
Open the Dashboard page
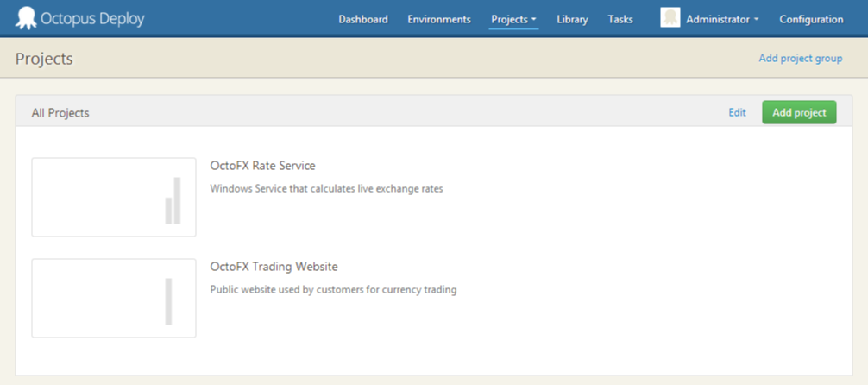[362, 19]
